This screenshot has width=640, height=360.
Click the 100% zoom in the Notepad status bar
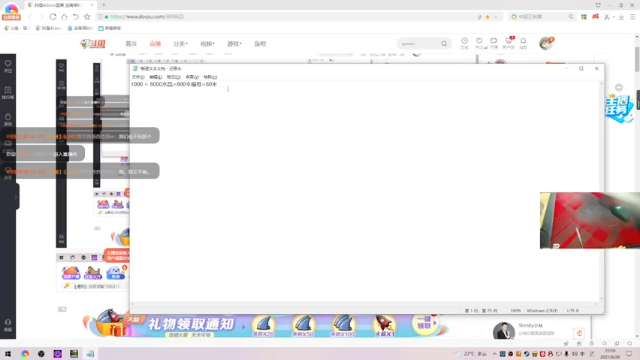pos(516,311)
